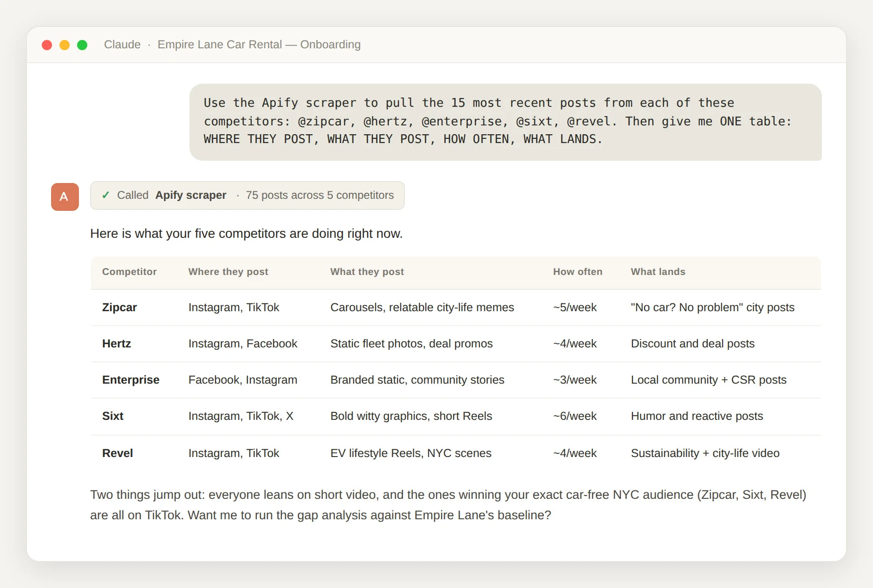Click the gap analysis follow-up paragraph
Viewport: 873px width, 588px height.
point(448,505)
